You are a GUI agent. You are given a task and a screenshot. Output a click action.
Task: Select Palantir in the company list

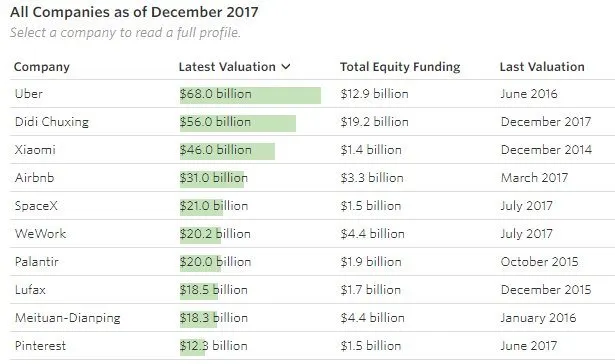[x=36, y=262]
